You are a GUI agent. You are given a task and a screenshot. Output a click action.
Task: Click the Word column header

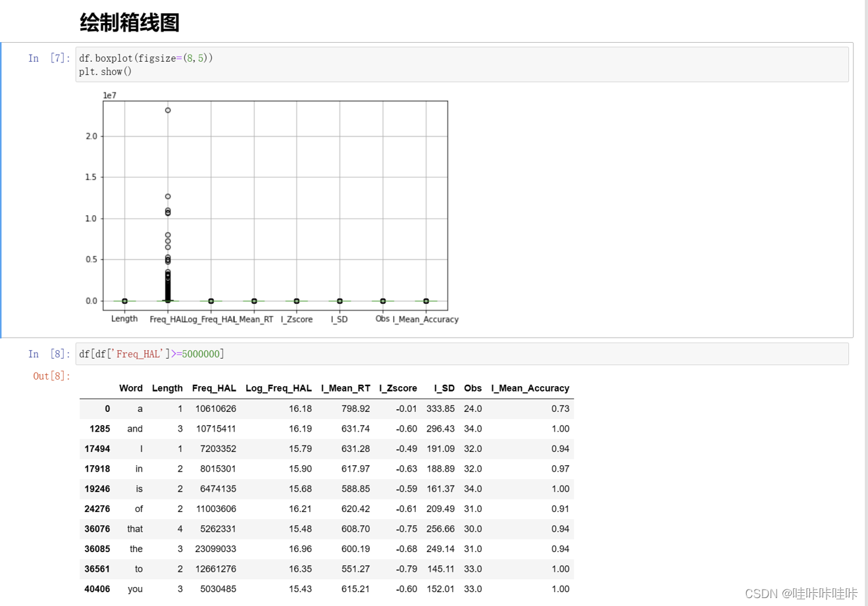pyautogui.click(x=131, y=388)
